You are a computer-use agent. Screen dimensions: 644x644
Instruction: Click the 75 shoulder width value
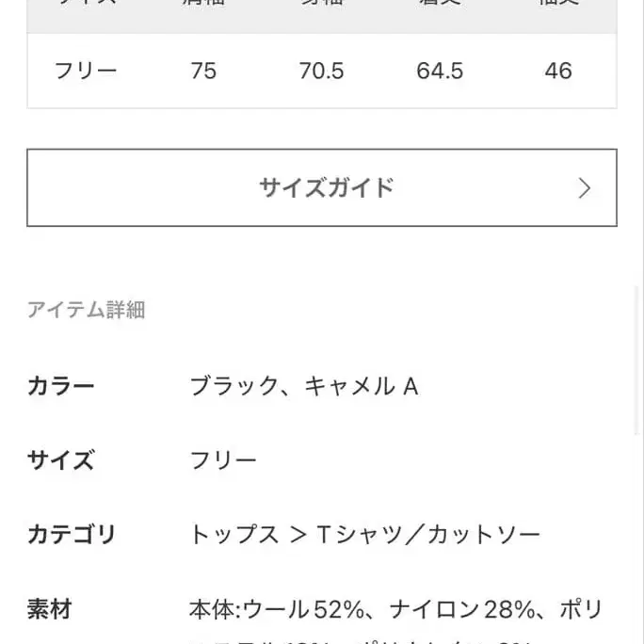203,71
